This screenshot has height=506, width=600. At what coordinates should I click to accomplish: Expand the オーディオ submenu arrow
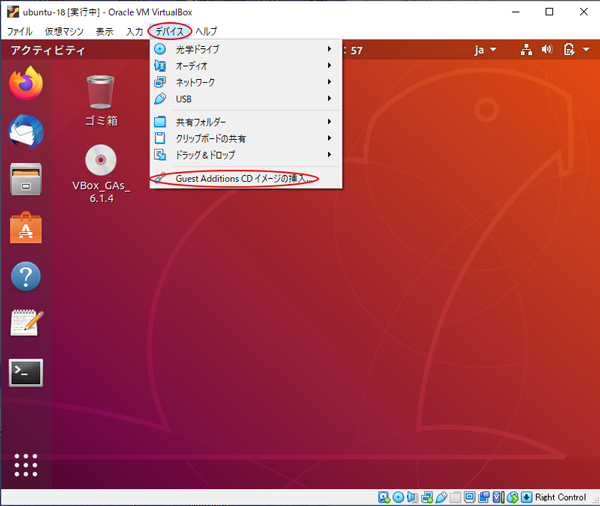point(329,65)
